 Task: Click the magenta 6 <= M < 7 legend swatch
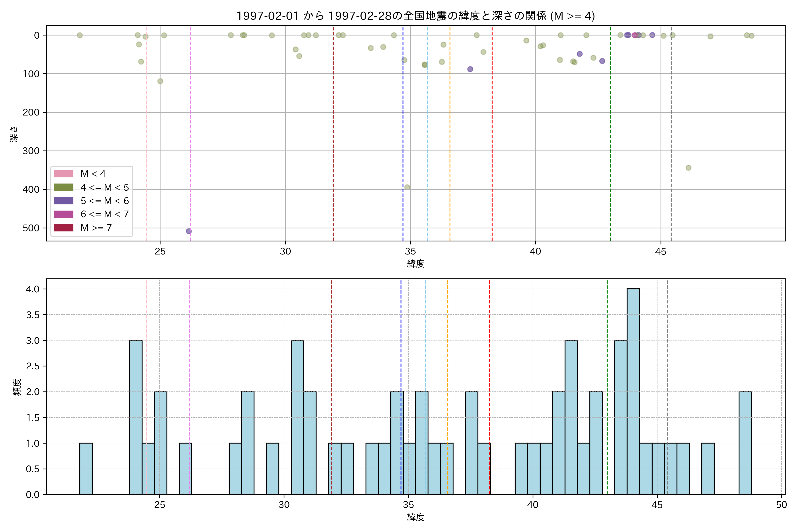point(63,214)
